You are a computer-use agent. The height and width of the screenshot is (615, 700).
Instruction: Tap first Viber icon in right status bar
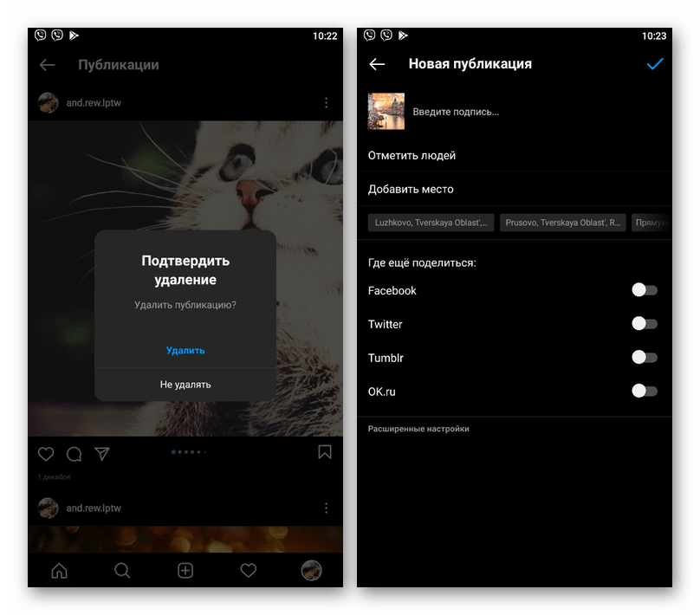point(369,36)
